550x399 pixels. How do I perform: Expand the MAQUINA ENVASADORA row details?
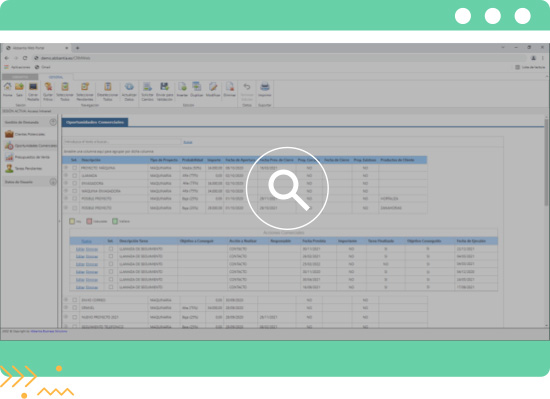point(66,191)
